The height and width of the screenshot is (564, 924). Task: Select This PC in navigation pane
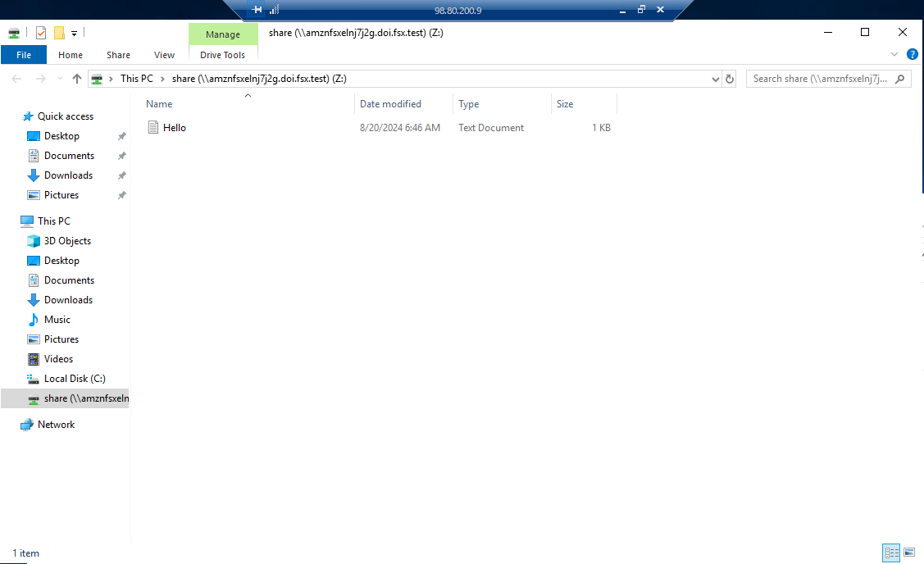[53, 221]
